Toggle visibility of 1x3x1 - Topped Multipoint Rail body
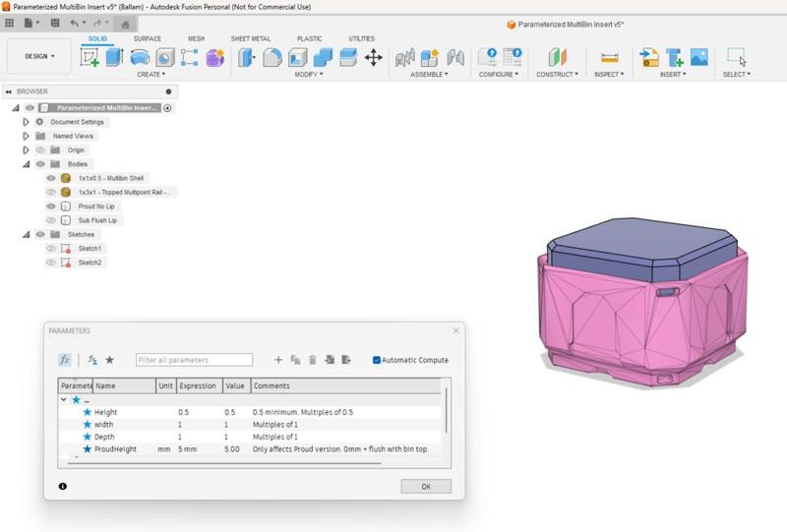 click(51, 192)
